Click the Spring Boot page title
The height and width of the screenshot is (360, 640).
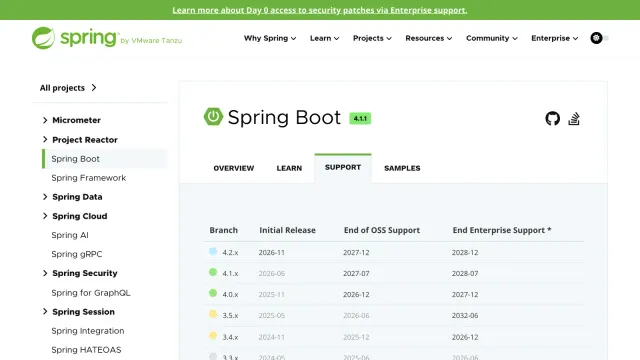pos(284,118)
